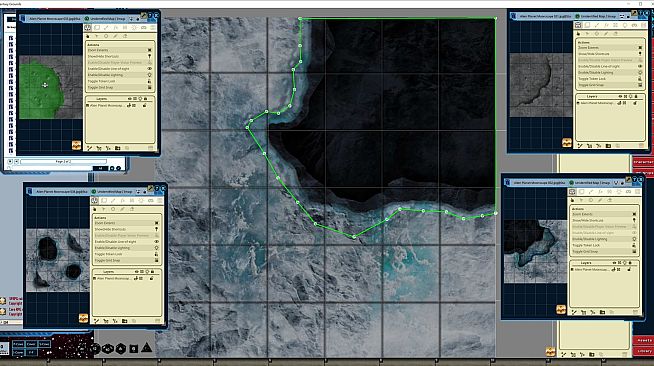The width and height of the screenshot is (654, 366).
Task: Click add folder layer icon in bottom-left window
Action: click(124, 321)
